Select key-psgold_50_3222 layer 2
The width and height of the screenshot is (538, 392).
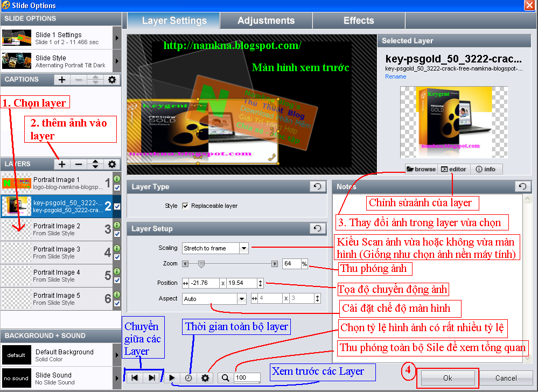pyautogui.click(x=57, y=206)
